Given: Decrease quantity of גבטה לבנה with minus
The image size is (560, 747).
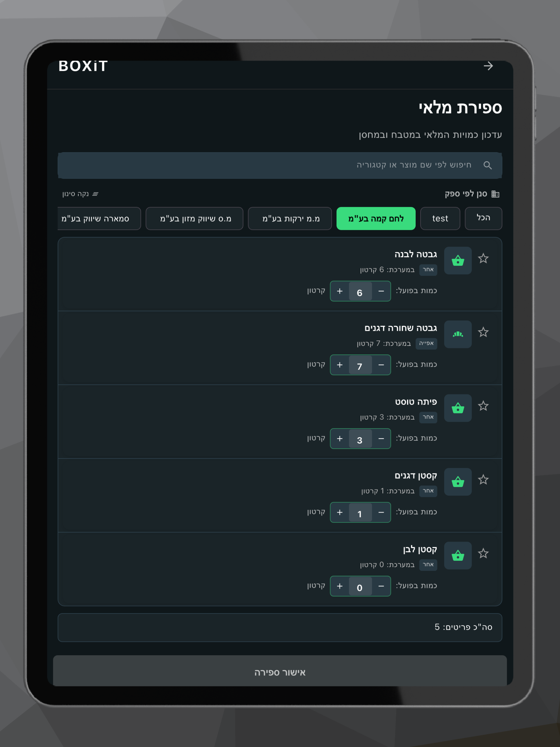Looking at the screenshot, I should pyautogui.click(x=381, y=291).
